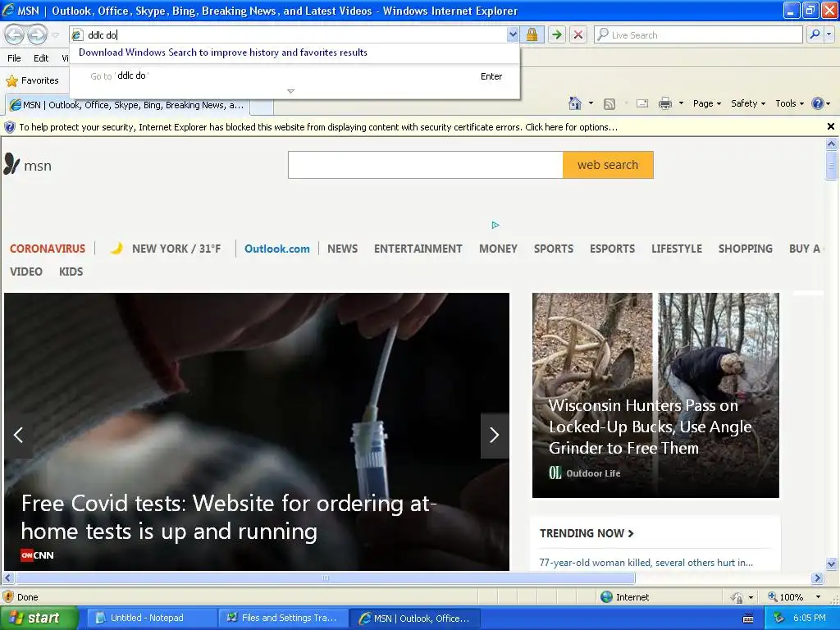Switch to Files and Settings Transfer taskbar window
The height and width of the screenshot is (630, 840).
(x=283, y=619)
